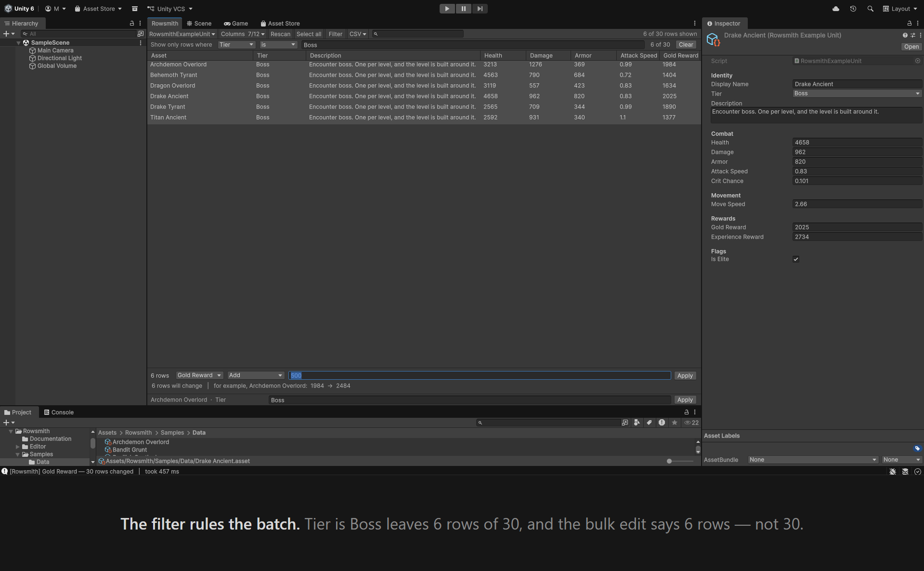924x571 pixels.
Task: Change the filter field Tier dropdown
Action: pyautogui.click(x=236, y=45)
